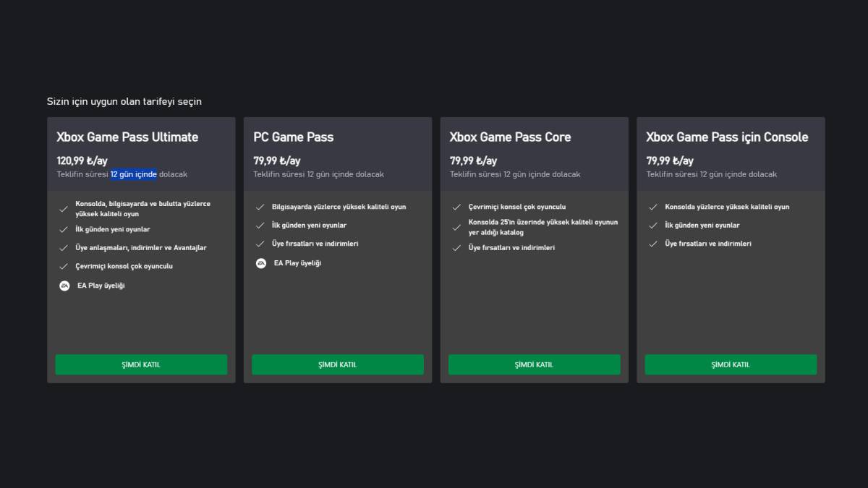Screen dimensions: 868x488
Task: Click checkmark beside 'Konsolda, bilgisayarda ve bulutta'
Action: pyautogui.click(x=64, y=209)
